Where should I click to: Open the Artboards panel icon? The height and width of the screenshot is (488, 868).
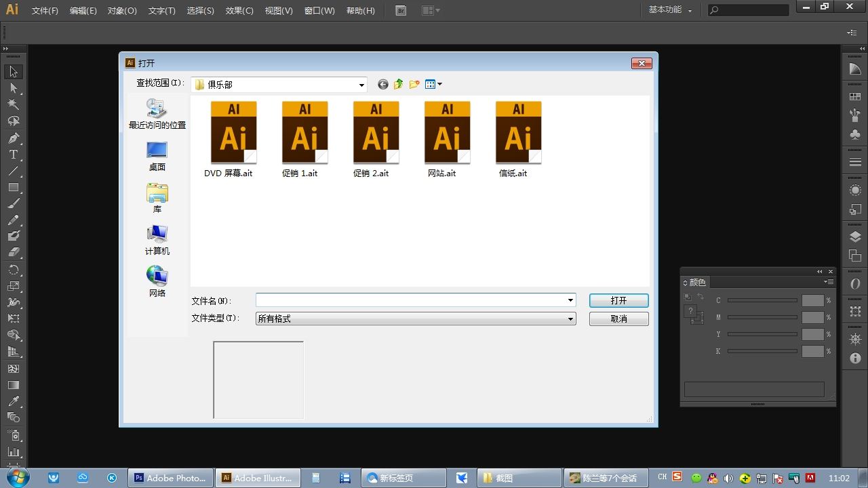point(855,256)
